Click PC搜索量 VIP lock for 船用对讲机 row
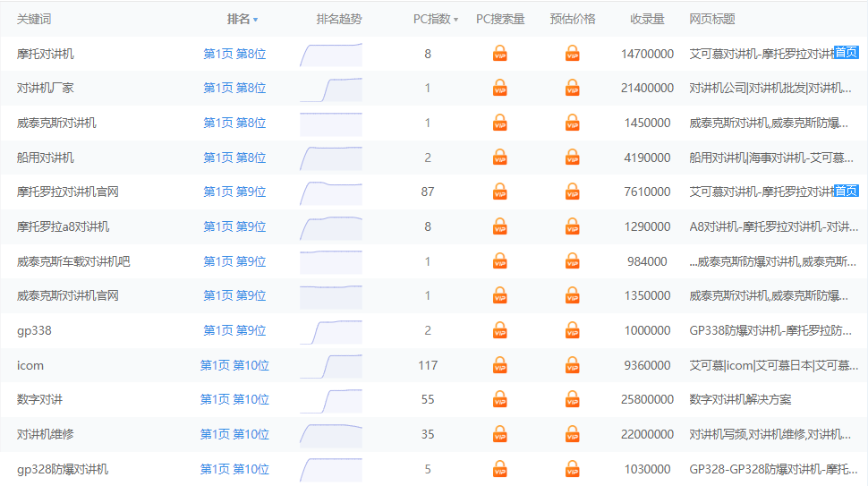The image size is (868, 486). (500, 158)
